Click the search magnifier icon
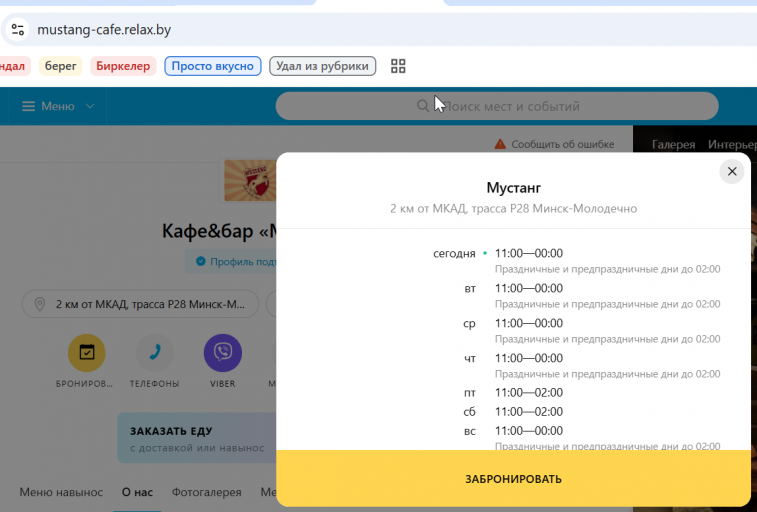The height and width of the screenshot is (512, 757). click(x=423, y=106)
